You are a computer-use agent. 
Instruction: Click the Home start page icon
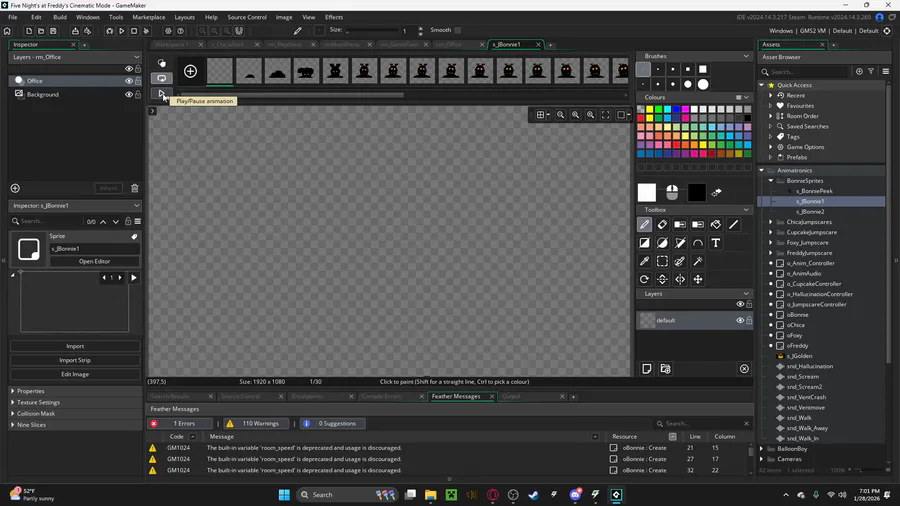point(7,31)
